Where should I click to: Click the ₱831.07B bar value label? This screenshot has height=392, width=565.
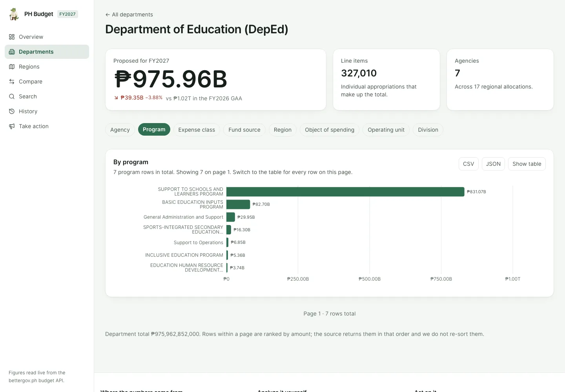pos(476,192)
